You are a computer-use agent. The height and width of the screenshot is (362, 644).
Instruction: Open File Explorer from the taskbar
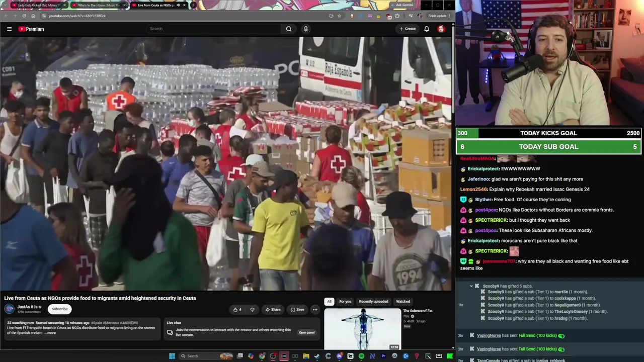point(306,356)
